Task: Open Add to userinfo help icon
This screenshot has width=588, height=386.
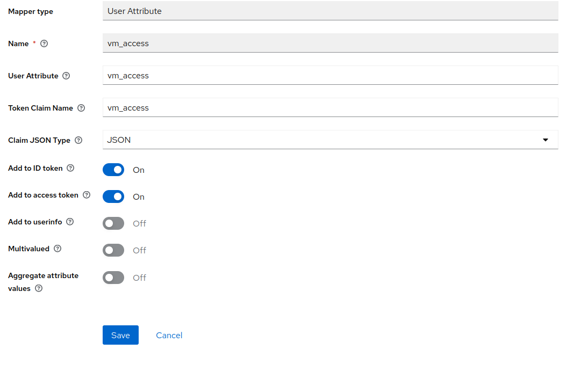Action: click(70, 222)
